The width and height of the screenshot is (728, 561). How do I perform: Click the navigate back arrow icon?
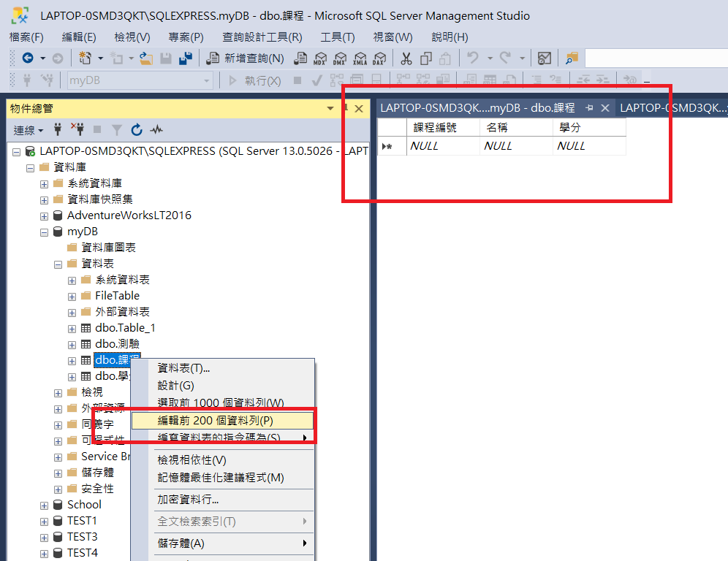pyautogui.click(x=28, y=58)
